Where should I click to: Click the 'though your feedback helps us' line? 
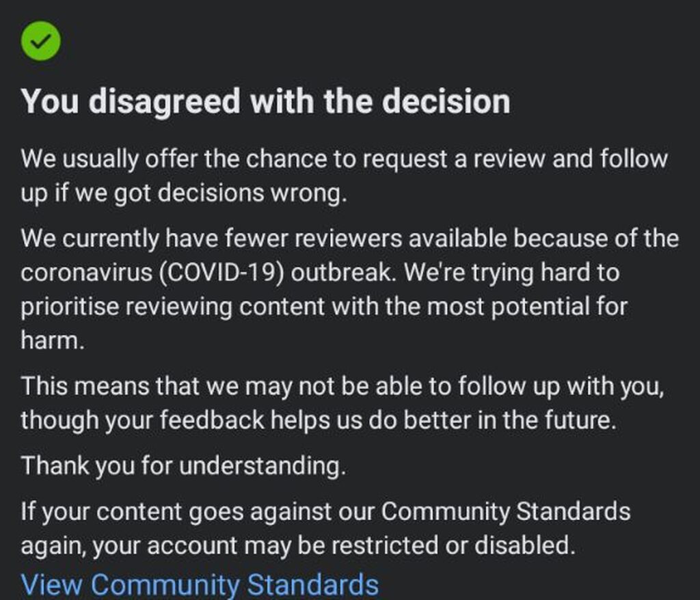point(319,420)
